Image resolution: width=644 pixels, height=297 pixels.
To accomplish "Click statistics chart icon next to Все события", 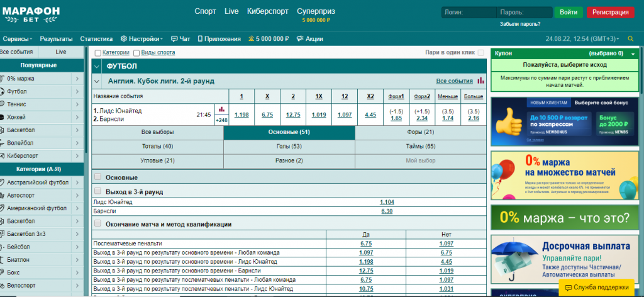I will coord(481,81).
